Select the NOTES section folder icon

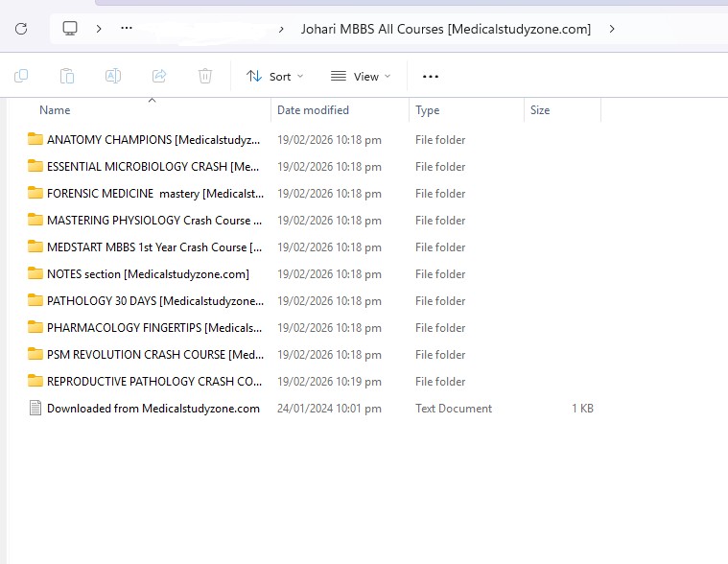(35, 273)
